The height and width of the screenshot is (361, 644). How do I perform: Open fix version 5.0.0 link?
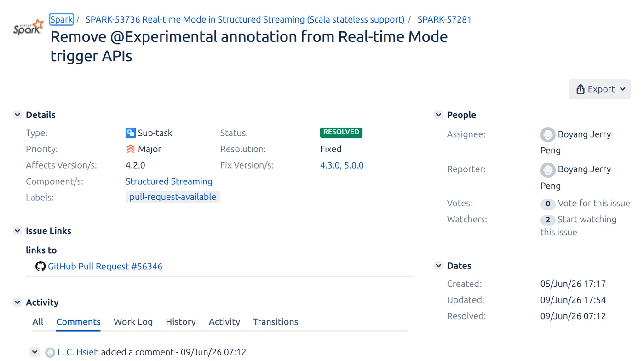point(354,165)
